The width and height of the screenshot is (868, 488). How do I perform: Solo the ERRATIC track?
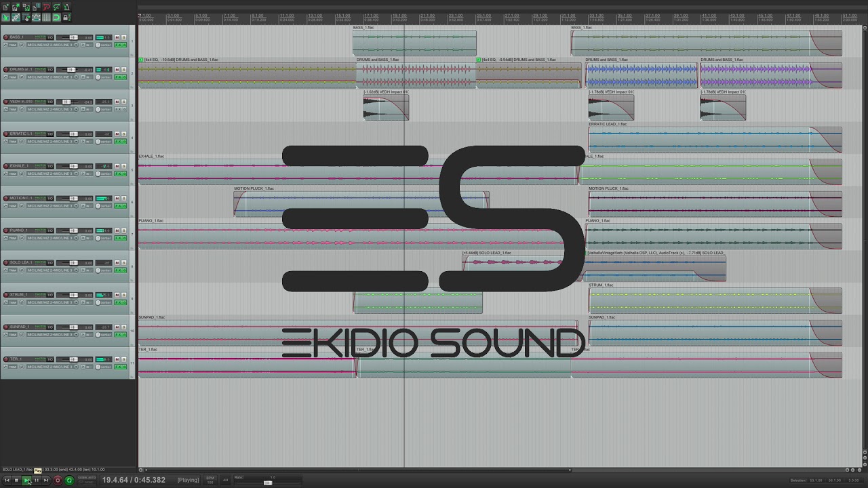click(123, 134)
